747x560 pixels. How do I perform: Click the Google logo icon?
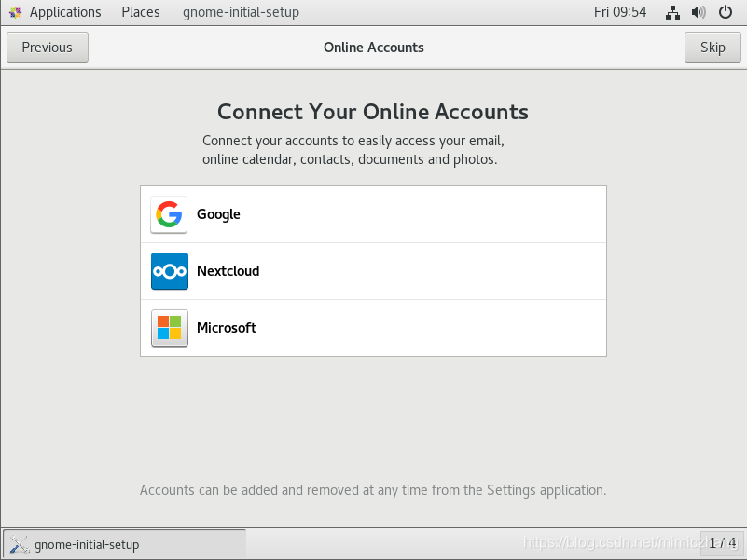(169, 214)
